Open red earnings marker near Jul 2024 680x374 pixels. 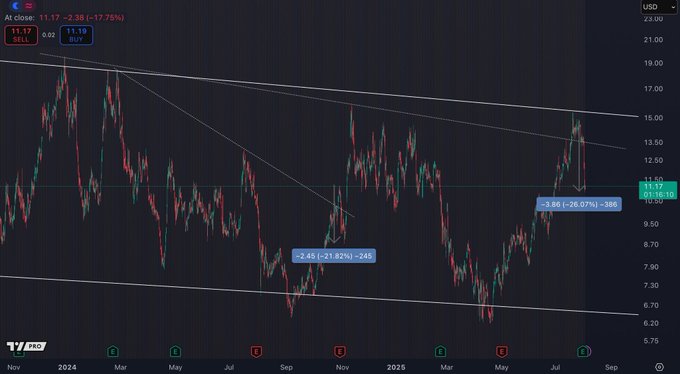(x=256, y=351)
